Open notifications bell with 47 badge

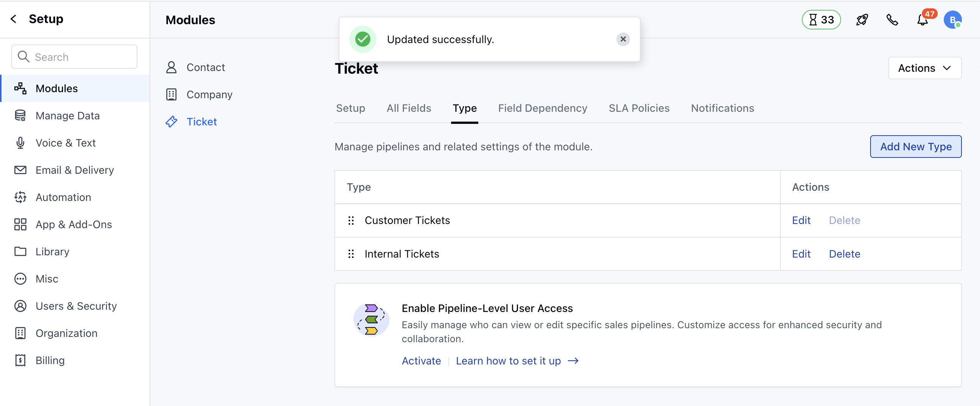922,20
